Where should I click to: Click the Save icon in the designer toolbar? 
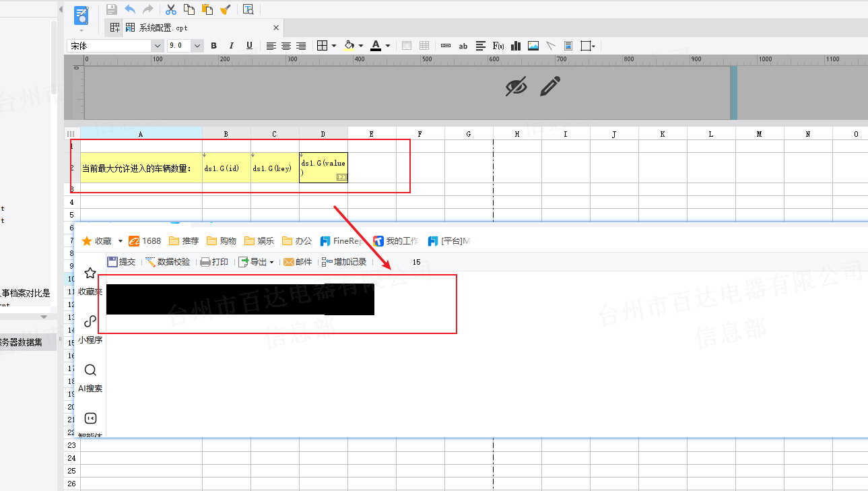tap(112, 9)
